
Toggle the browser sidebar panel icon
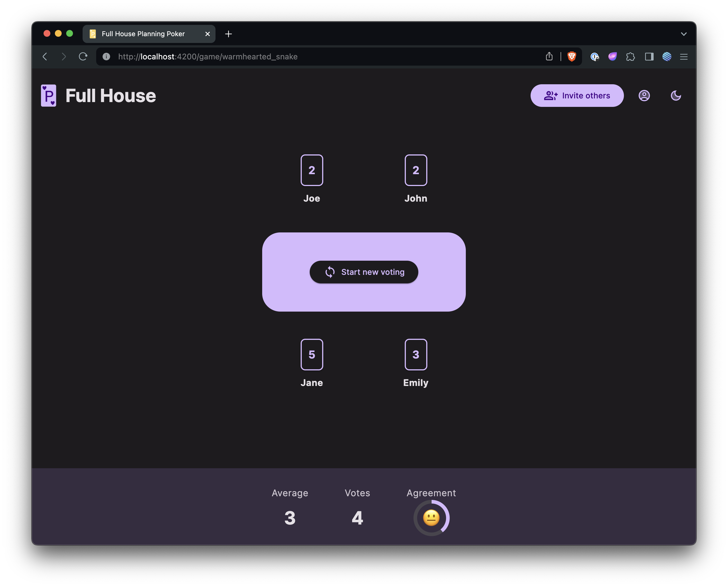(x=649, y=57)
